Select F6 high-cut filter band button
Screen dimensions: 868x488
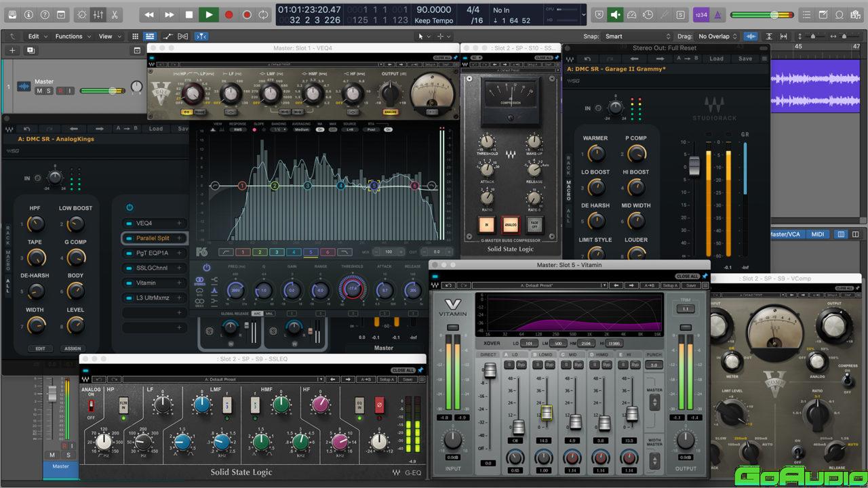point(344,252)
